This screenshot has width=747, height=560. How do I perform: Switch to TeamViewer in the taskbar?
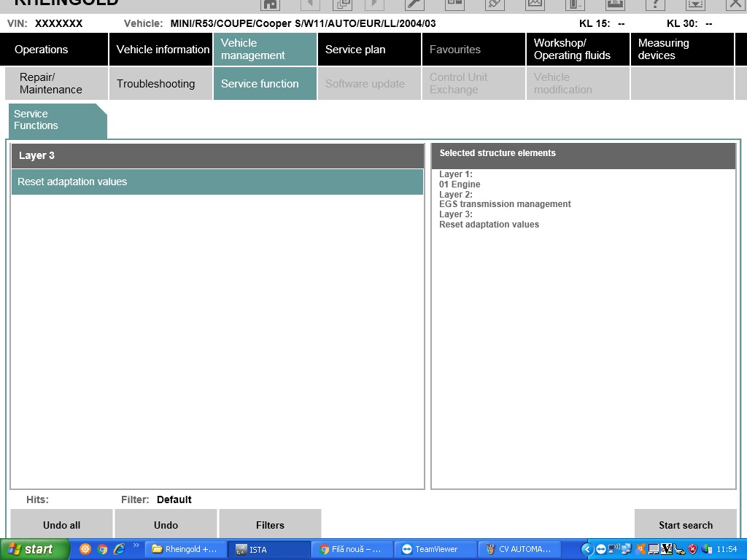click(x=436, y=549)
